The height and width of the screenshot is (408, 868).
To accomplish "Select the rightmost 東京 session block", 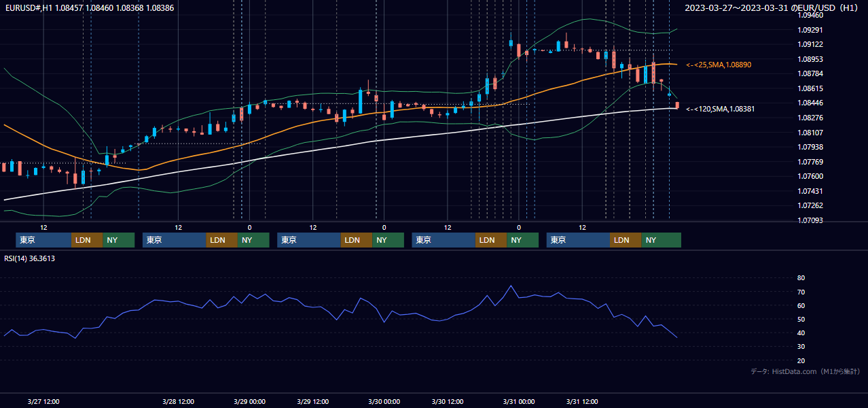I will [578, 240].
